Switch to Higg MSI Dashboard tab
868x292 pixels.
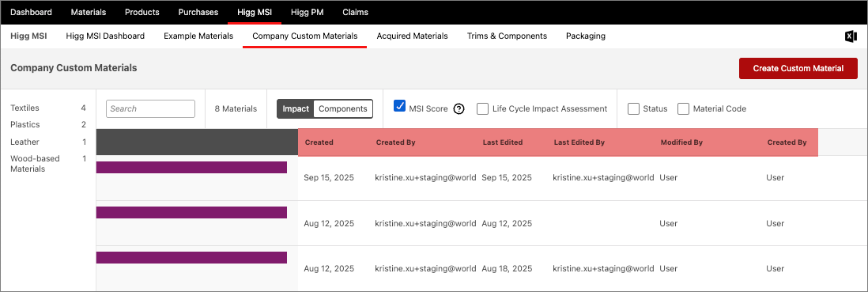pyautogui.click(x=105, y=36)
